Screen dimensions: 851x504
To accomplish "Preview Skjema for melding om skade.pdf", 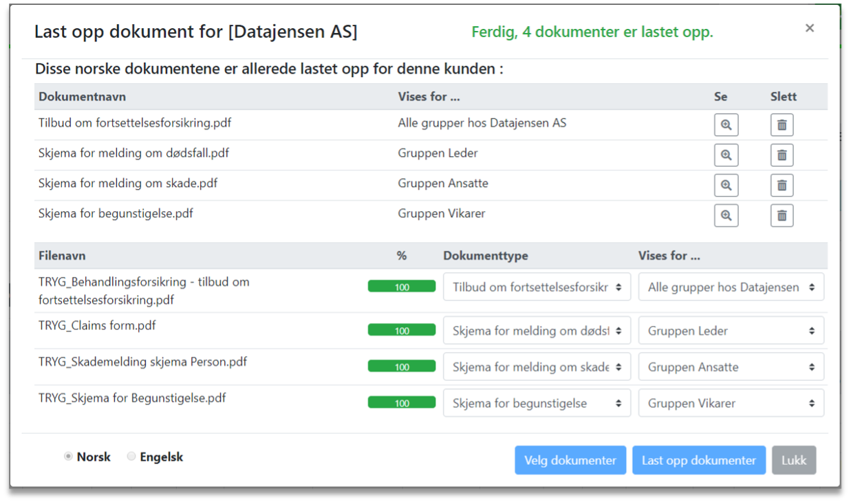I will point(726,186).
